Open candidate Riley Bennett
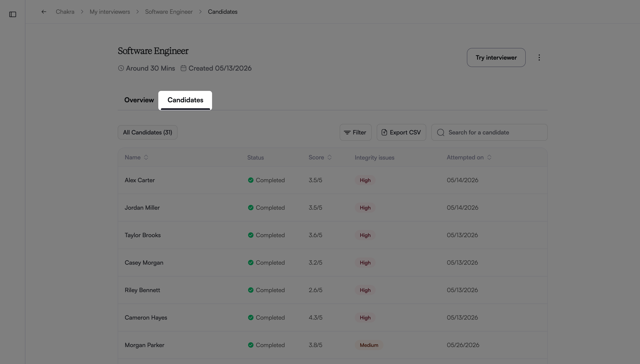 (142, 290)
